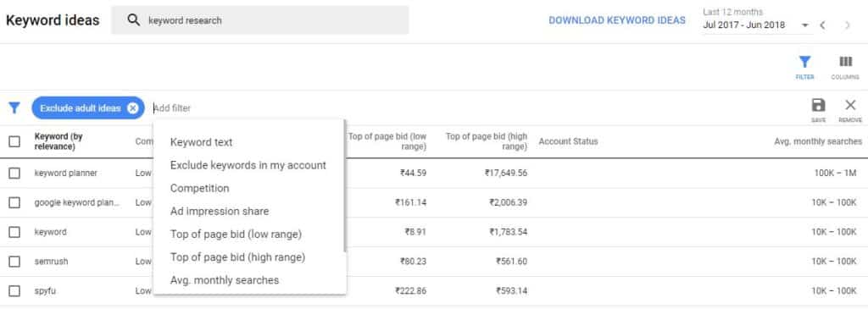Sort by Top of page bid (high range) column

click(x=486, y=141)
